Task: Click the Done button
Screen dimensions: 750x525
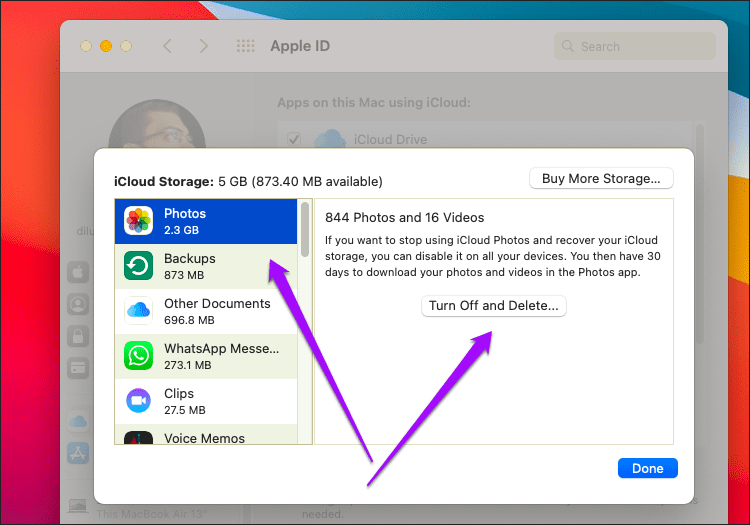Action: click(648, 468)
